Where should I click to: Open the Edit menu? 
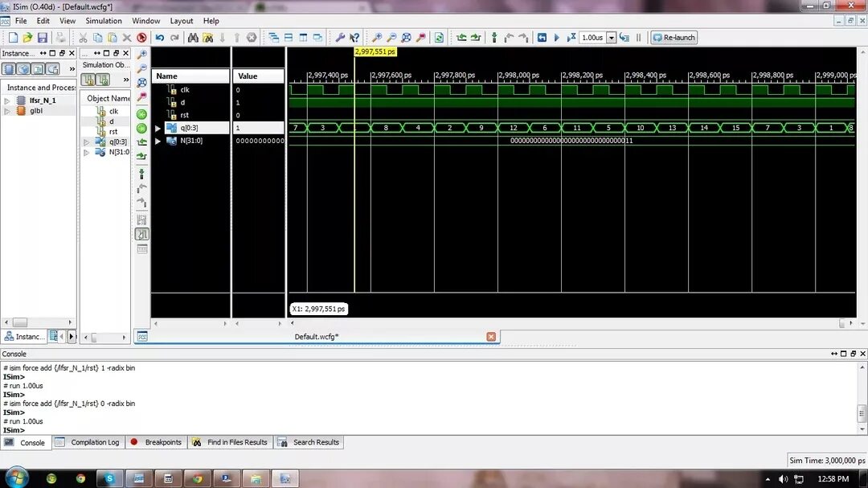coord(43,21)
